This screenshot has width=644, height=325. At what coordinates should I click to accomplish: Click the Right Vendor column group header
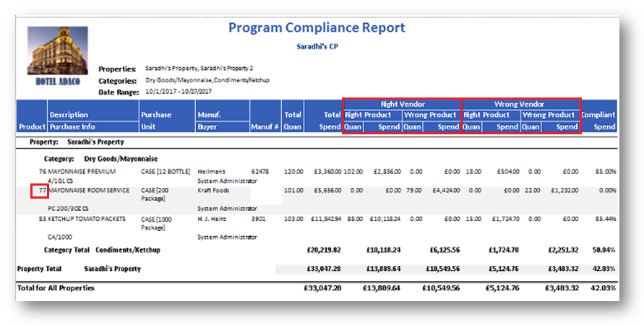click(402, 103)
